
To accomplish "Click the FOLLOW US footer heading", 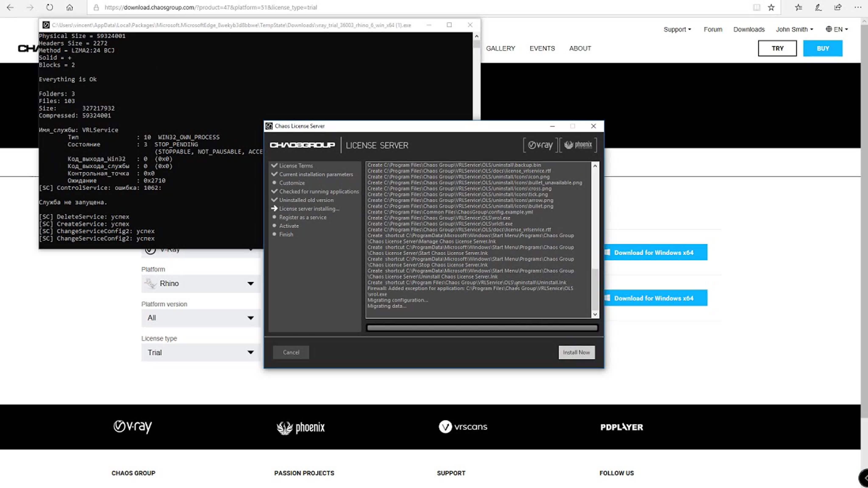I will click(616, 473).
